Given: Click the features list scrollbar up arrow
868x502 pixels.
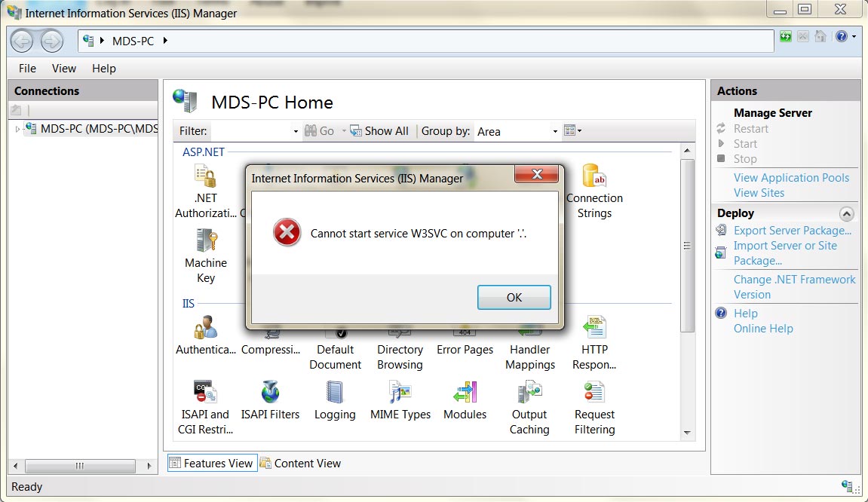Looking at the screenshot, I should pos(687,151).
